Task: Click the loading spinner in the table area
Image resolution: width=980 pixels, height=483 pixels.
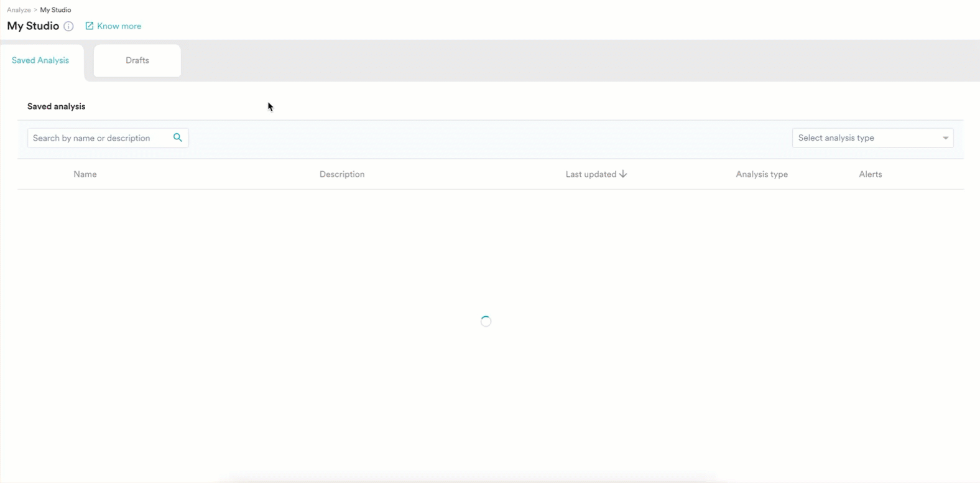Action: coord(486,321)
